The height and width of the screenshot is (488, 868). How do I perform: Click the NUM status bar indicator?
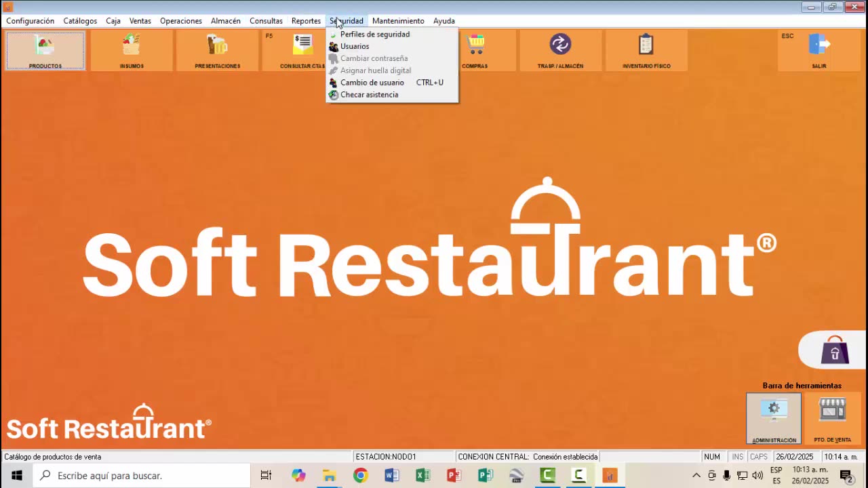[712, 457]
